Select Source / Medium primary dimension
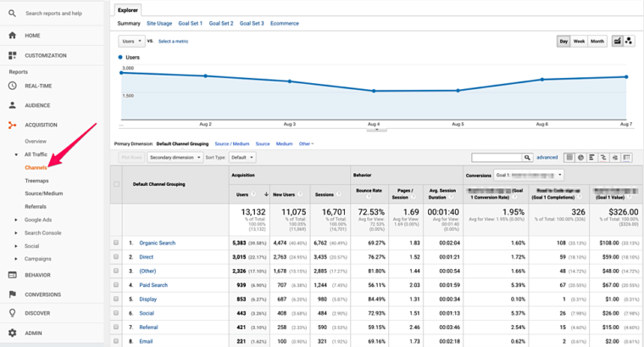This screenshot has width=644, height=347. click(x=232, y=144)
